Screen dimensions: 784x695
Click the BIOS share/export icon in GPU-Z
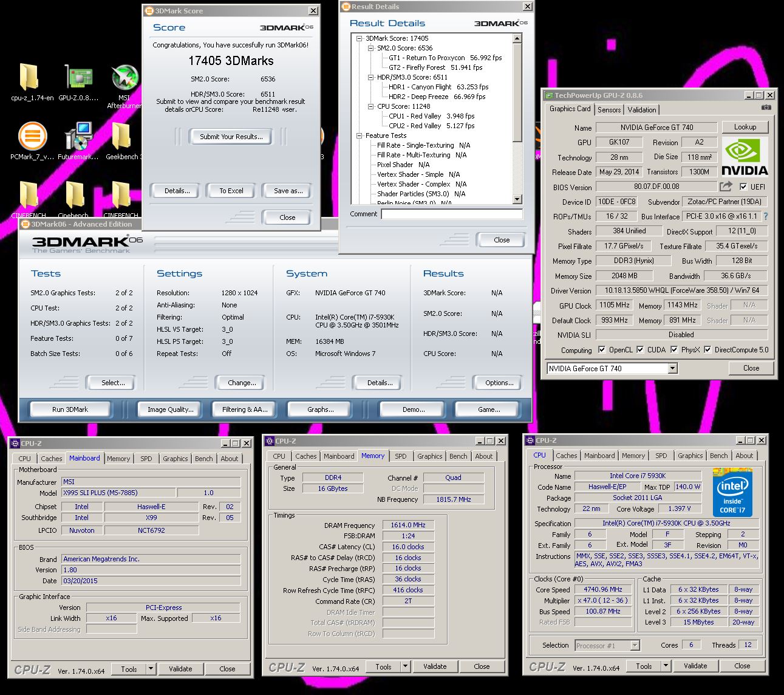726,187
